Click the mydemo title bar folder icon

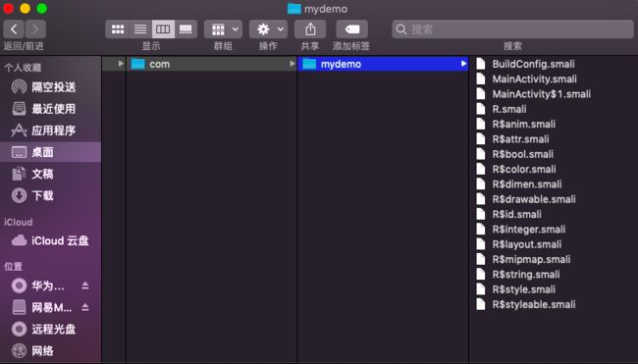(x=294, y=9)
